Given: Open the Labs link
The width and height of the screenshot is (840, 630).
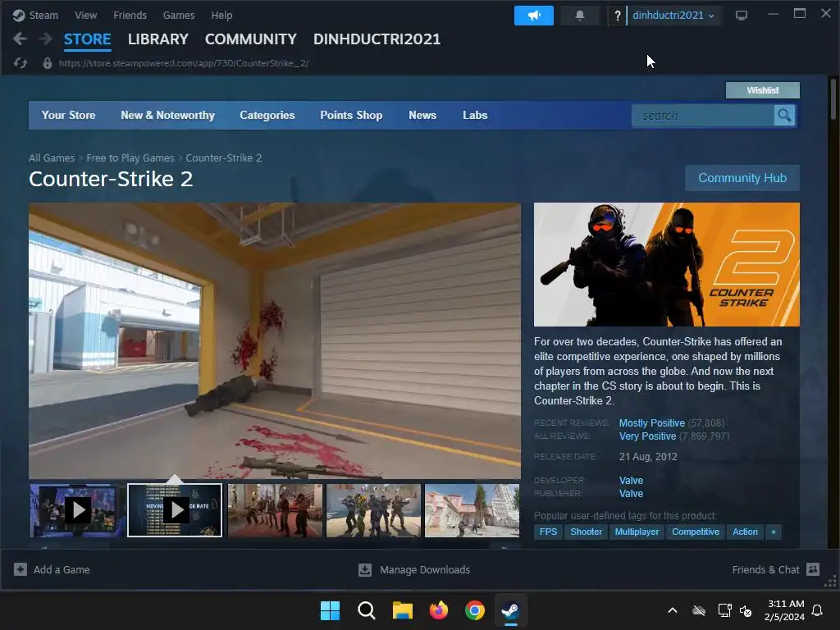Looking at the screenshot, I should pos(475,115).
